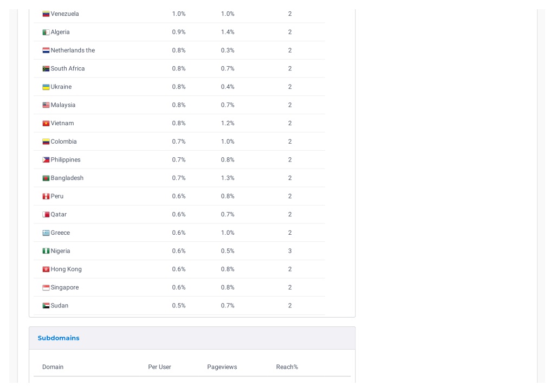Click the Hong Kong flag icon
This screenshot has height=392, width=555.
pyautogui.click(x=46, y=269)
